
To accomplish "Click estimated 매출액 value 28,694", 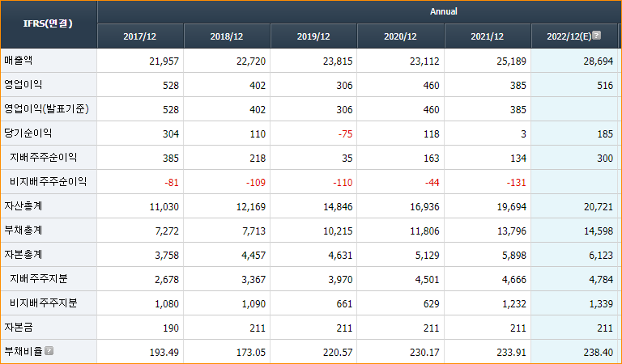I will [599, 61].
